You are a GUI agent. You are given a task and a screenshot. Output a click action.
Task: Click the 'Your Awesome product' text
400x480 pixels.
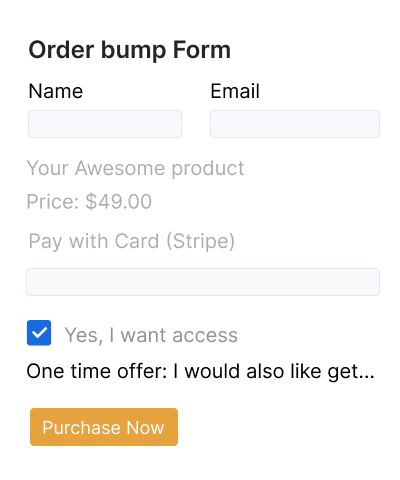point(135,168)
